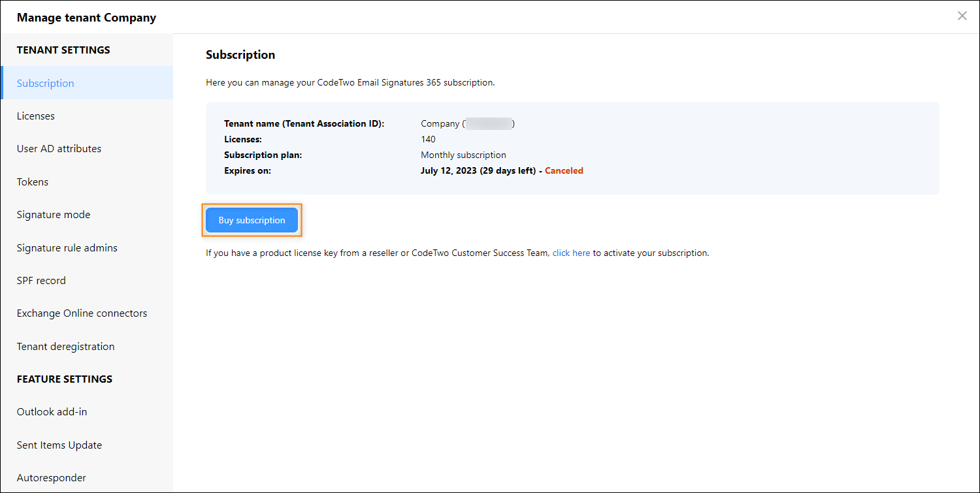Viewport: 980px width, 493px height.
Task: Open Outlook add-in feature settings
Action: (x=87, y=411)
